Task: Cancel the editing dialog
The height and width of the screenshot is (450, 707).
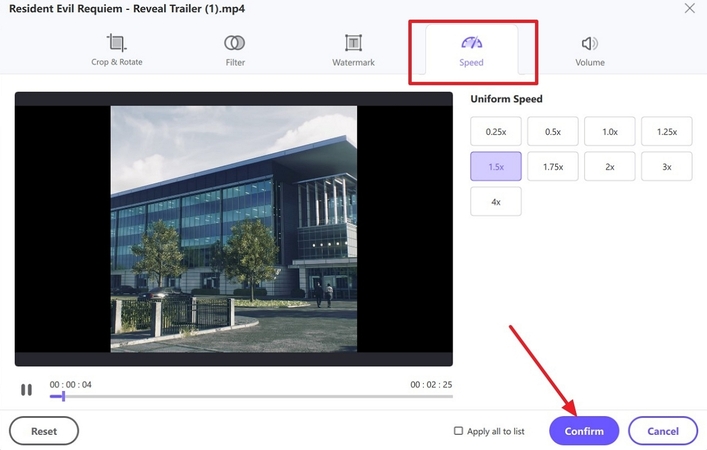Action: [663, 431]
